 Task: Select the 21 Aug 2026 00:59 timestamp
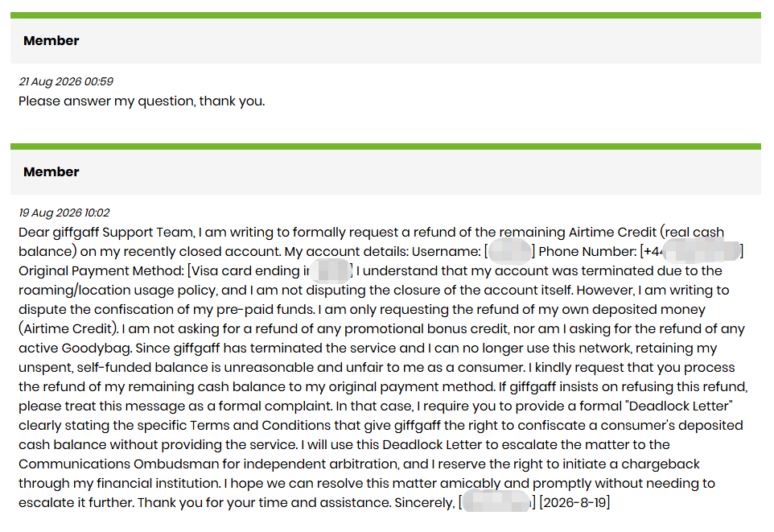click(66, 81)
